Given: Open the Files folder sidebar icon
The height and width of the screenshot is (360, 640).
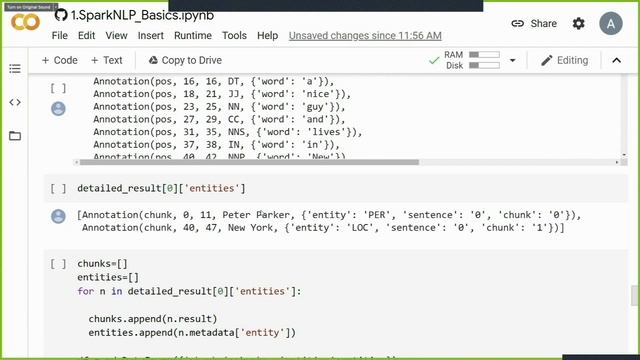Looking at the screenshot, I should tap(15, 136).
